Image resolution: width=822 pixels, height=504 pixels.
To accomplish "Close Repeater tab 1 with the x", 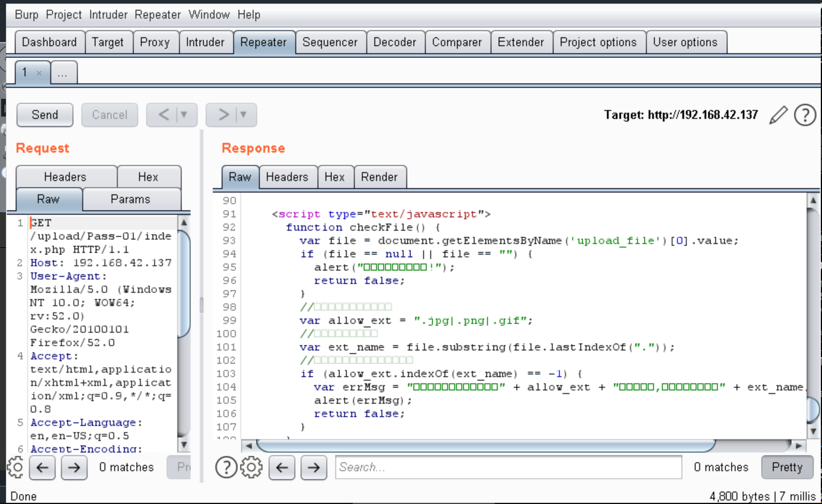I will (x=39, y=73).
